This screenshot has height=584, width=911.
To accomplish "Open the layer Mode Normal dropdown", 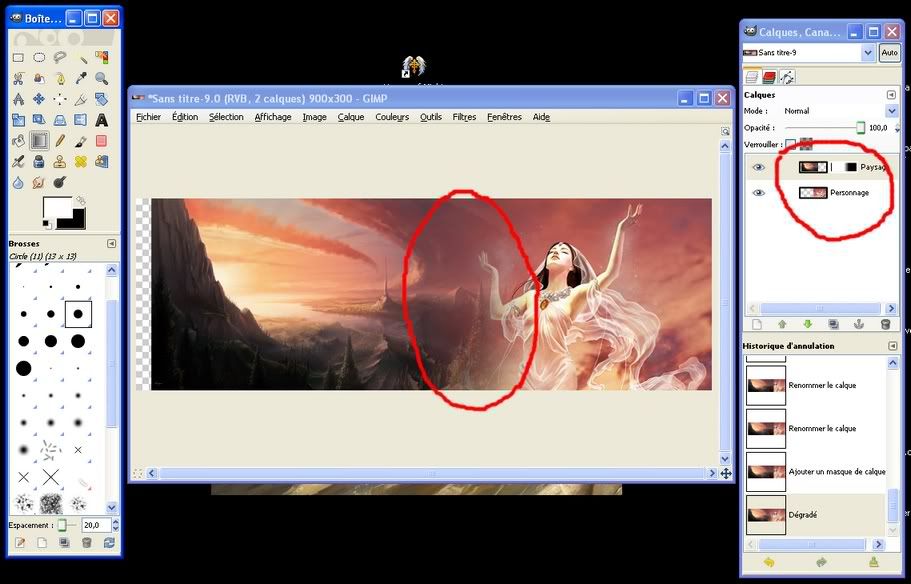I will click(x=839, y=111).
